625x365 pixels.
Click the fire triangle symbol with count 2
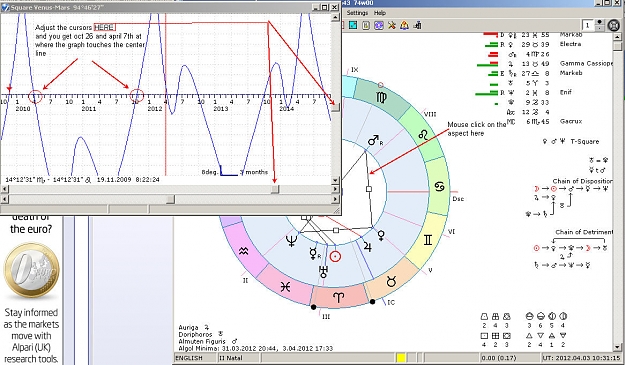tap(529, 336)
